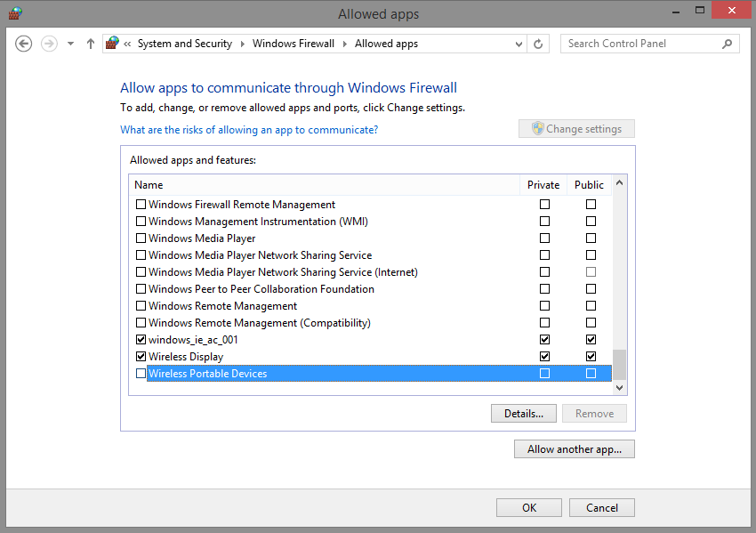The width and height of the screenshot is (756, 533).
Task: Maximize the Allowed apps window
Action: (x=700, y=11)
